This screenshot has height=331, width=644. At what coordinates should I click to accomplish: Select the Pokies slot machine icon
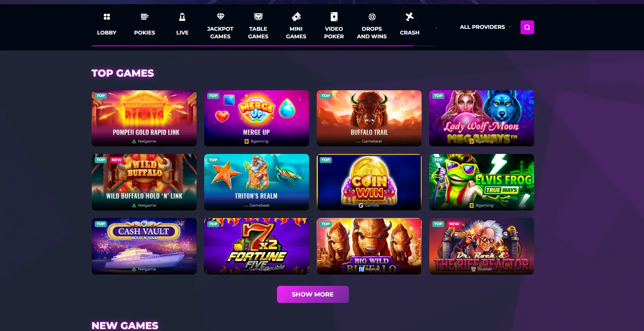[x=144, y=17]
